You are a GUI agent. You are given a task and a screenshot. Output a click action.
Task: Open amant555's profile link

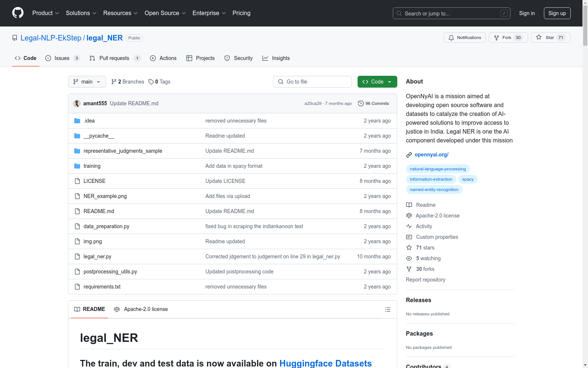95,103
